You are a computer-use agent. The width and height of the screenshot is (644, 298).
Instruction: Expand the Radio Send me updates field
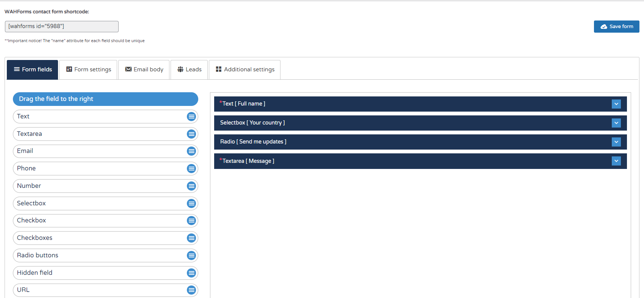coord(616,142)
